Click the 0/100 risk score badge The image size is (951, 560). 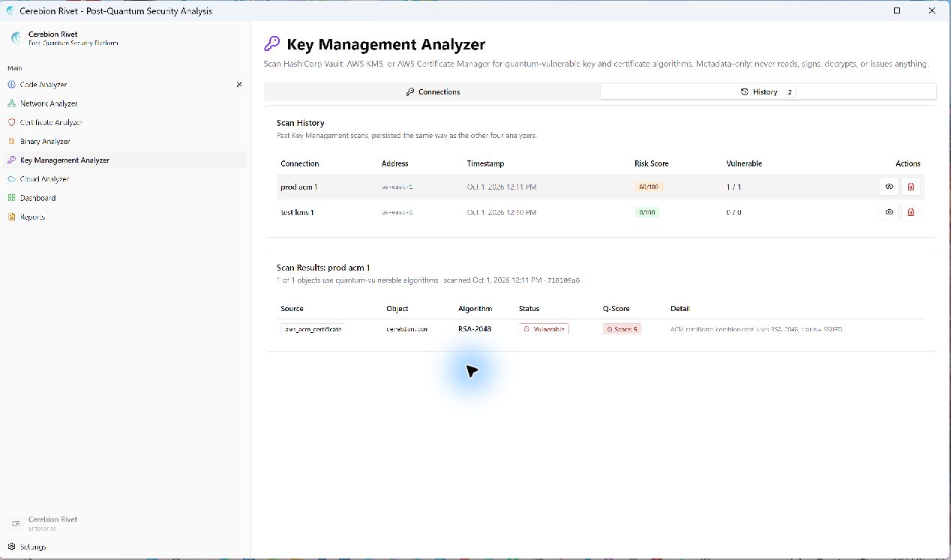[x=647, y=212]
